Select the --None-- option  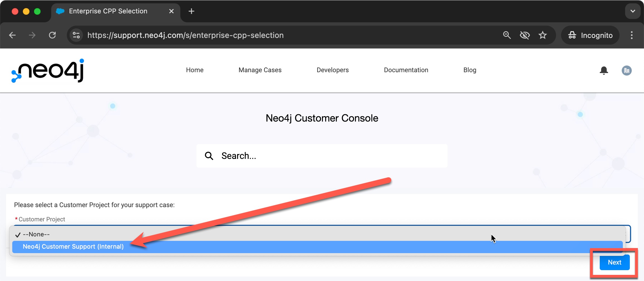(x=317, y=234)
